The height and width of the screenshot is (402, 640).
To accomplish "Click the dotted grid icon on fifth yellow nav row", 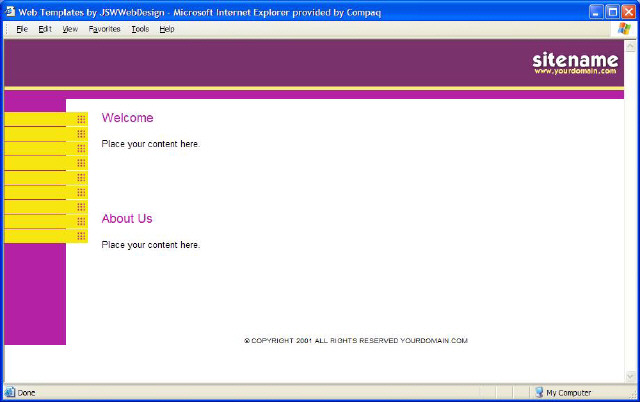I will point(81,177).
